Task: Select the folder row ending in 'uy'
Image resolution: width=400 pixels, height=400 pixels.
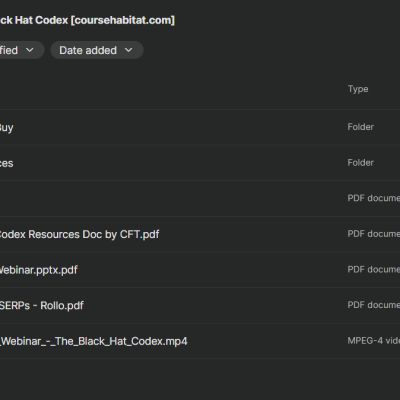Action: tap(200, 127)
